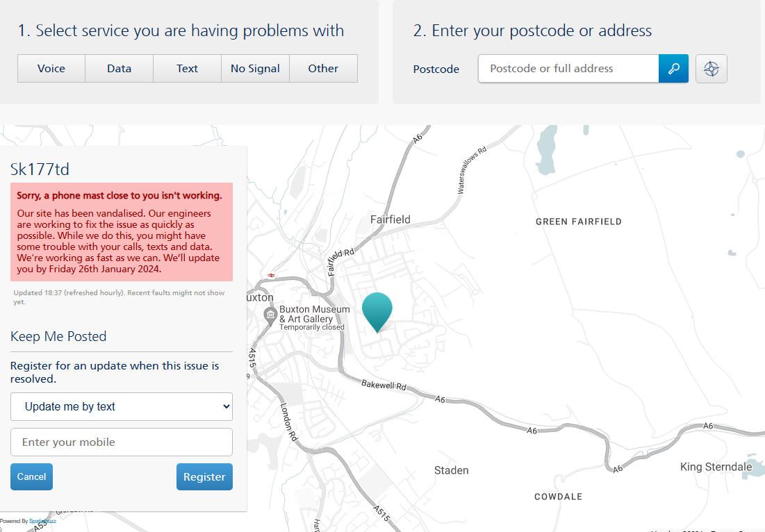Click the Fairfield place label on map

(x=390, y=219)
